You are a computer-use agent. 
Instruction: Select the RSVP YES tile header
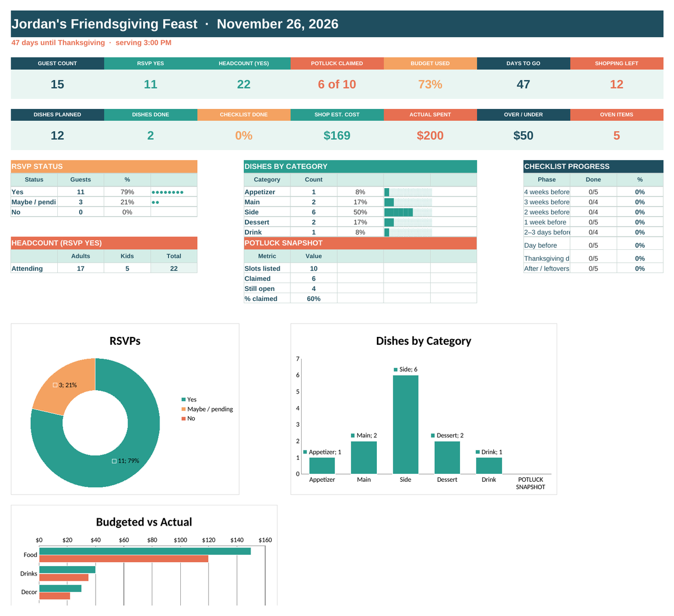click(151, 63)
